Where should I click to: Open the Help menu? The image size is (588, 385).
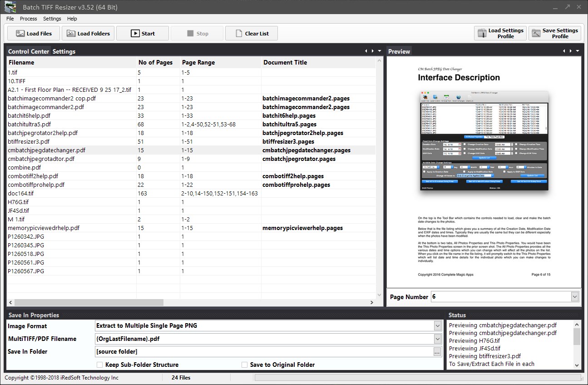pos(72,19)
